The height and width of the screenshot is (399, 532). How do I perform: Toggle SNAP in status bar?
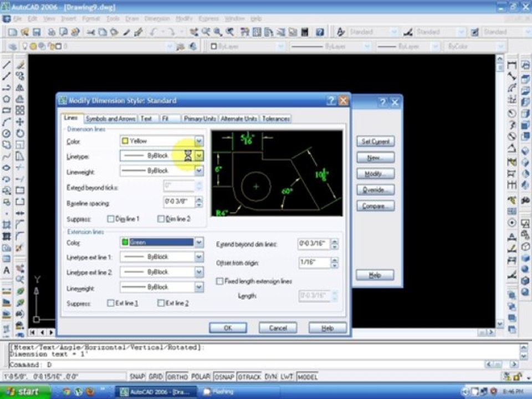click(x=137, y=377)
